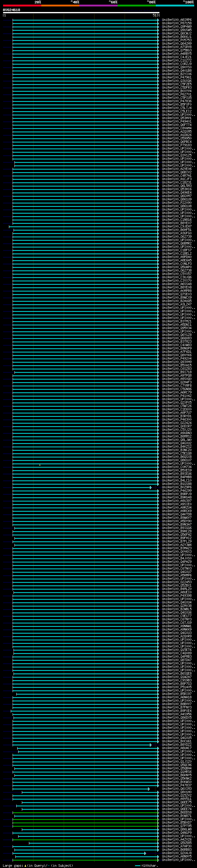The height and width of the screenshot is (868, 197).
Task: Click the green alignment bar for UniRef100_B5B0D7
Action: click(x=86, y=823)
